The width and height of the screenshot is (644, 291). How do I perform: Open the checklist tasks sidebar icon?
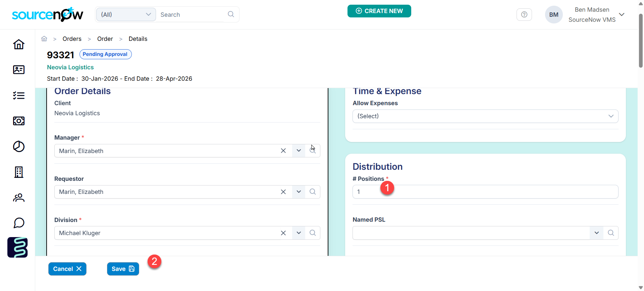[19, 95]
